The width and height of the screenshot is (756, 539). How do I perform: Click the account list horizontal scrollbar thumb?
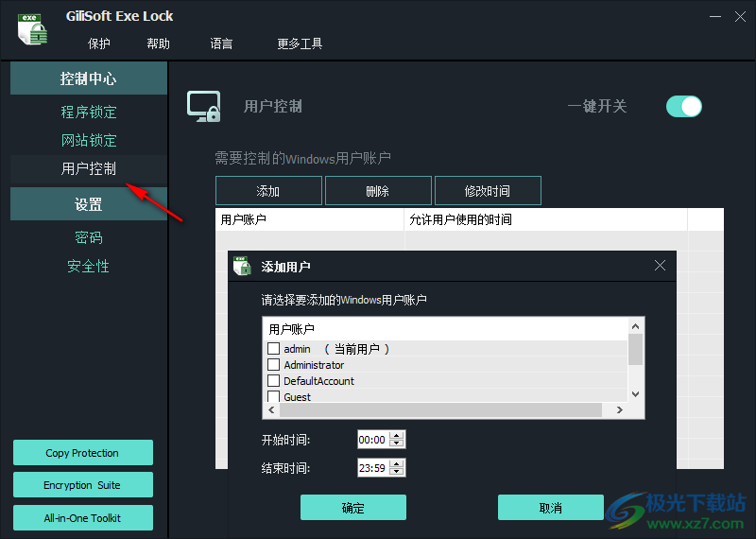pyautogui.click(x=440, y=409)
